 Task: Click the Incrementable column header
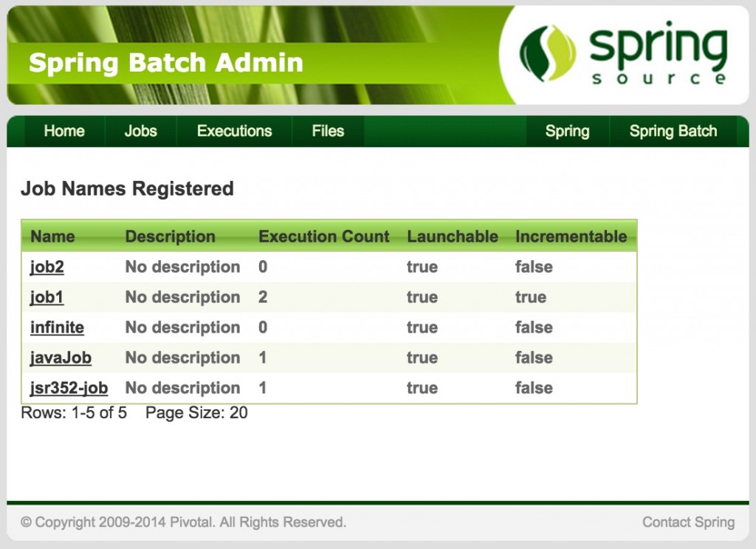571,236
